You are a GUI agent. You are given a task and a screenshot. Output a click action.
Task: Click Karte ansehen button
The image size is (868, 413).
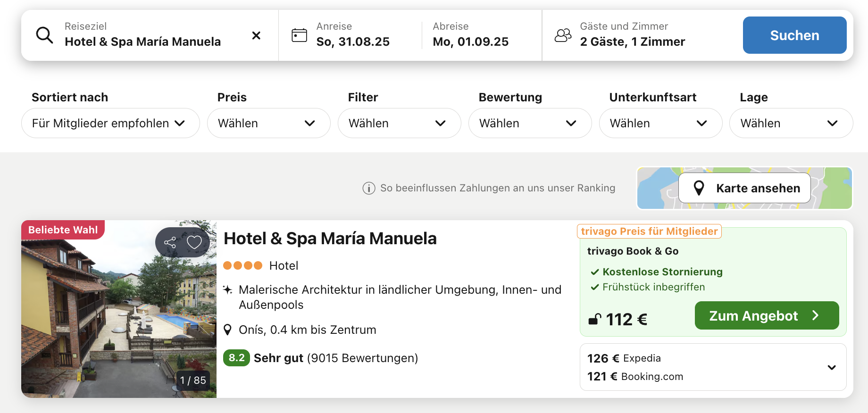coord(744,188)
